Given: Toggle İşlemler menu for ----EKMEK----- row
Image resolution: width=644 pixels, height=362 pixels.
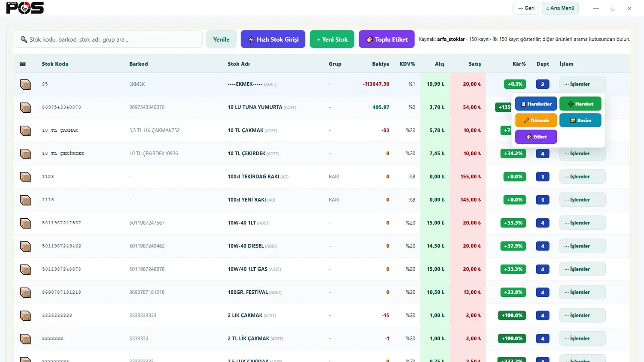Looking at the screenshot, I should (x=583, y=84).
